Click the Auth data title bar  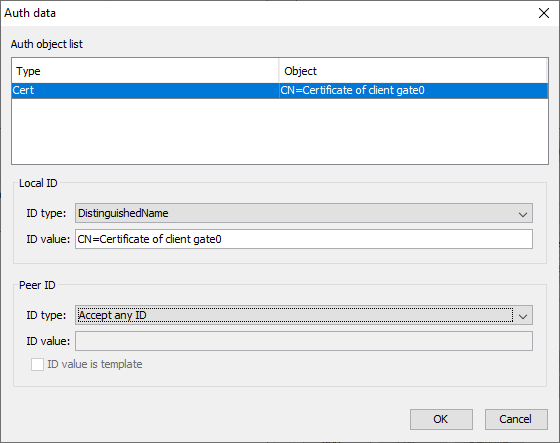click(x=268, y=13)
